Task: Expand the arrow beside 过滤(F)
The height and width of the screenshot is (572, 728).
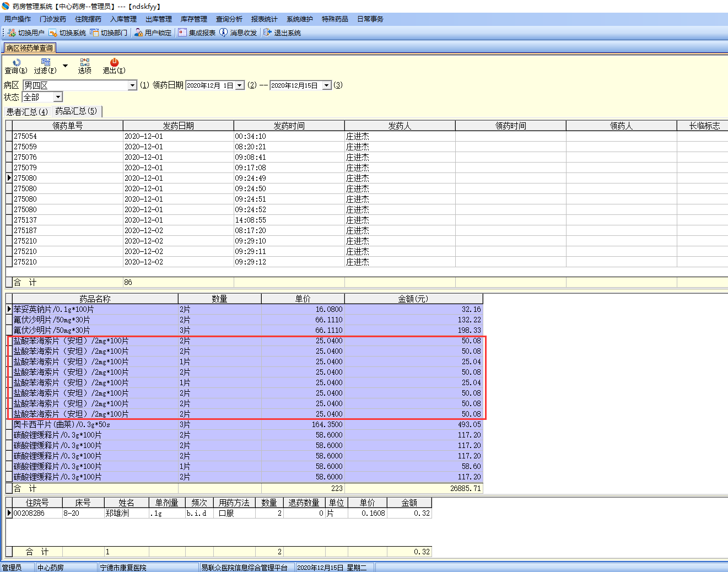Action: 65,66
